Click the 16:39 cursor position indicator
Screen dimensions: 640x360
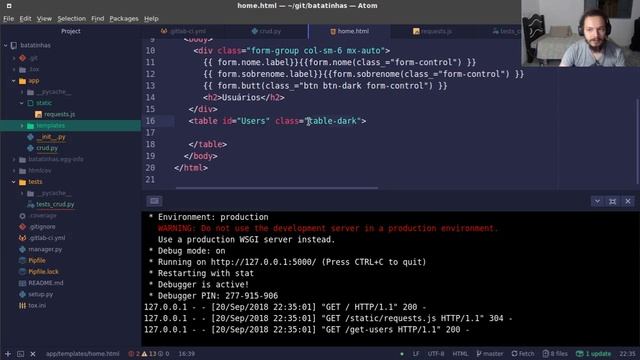(x=187, y=354)
